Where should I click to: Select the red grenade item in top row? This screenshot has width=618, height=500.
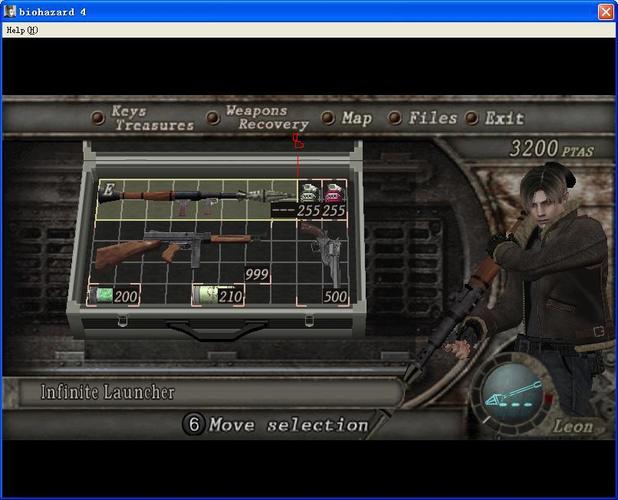pos(334,195)
